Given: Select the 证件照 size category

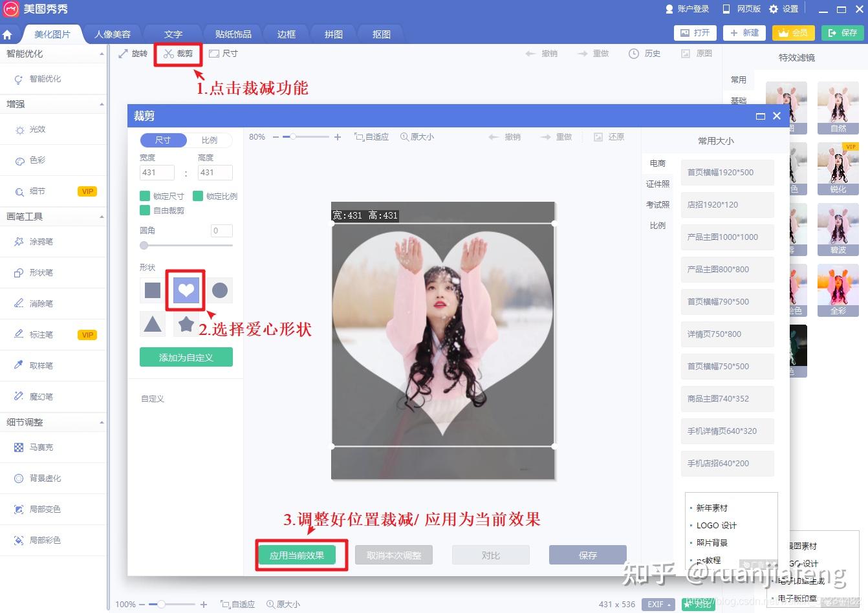Looking at the screenshot, I should click(658, 184).
